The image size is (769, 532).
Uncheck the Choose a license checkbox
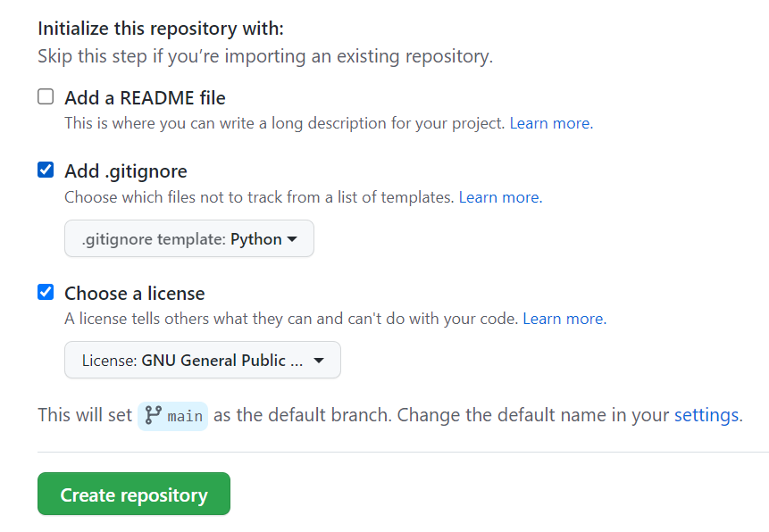pyautogui.click(x=46, y=292)
